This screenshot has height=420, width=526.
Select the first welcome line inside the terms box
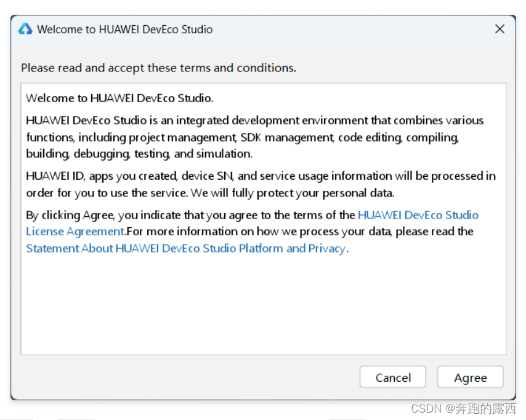(119, 99)
